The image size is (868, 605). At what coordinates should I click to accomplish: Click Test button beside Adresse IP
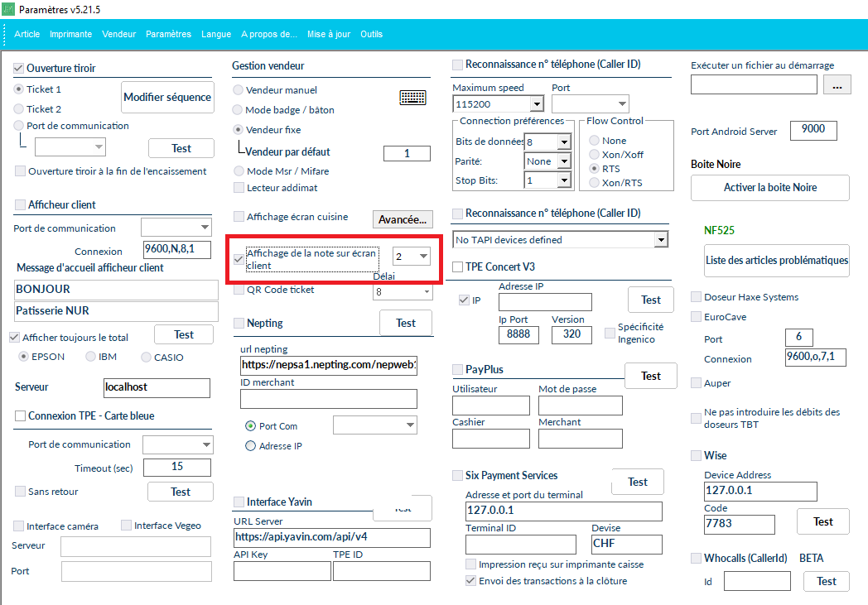tap(651, 300)
